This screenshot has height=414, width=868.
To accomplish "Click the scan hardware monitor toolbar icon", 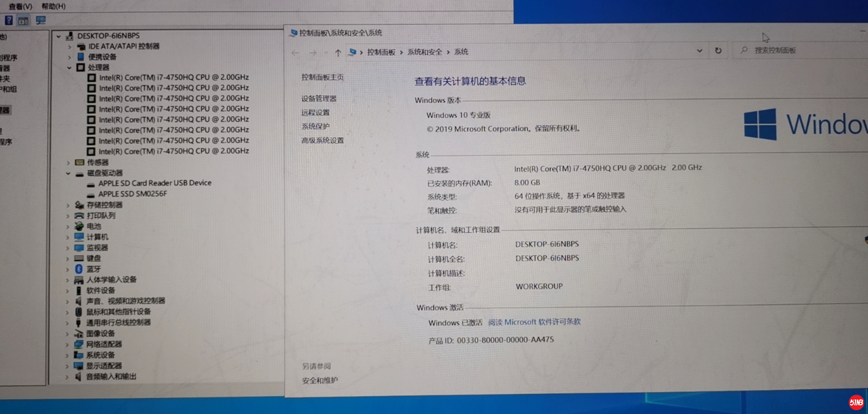I will coord(40,20).
